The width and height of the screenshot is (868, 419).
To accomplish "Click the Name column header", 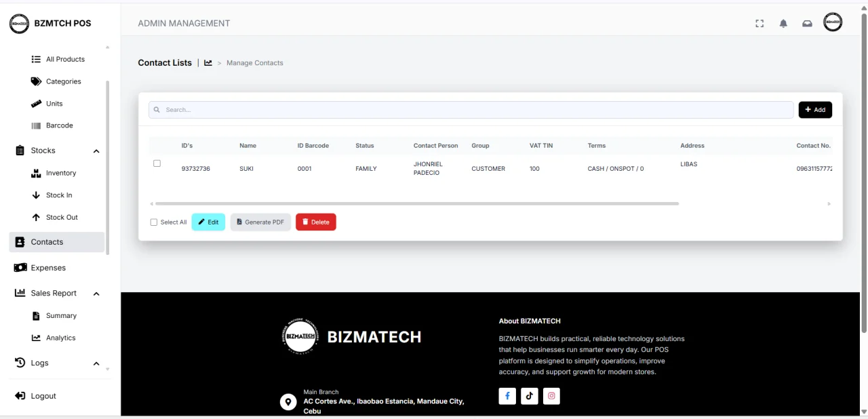I will [248, 146].
